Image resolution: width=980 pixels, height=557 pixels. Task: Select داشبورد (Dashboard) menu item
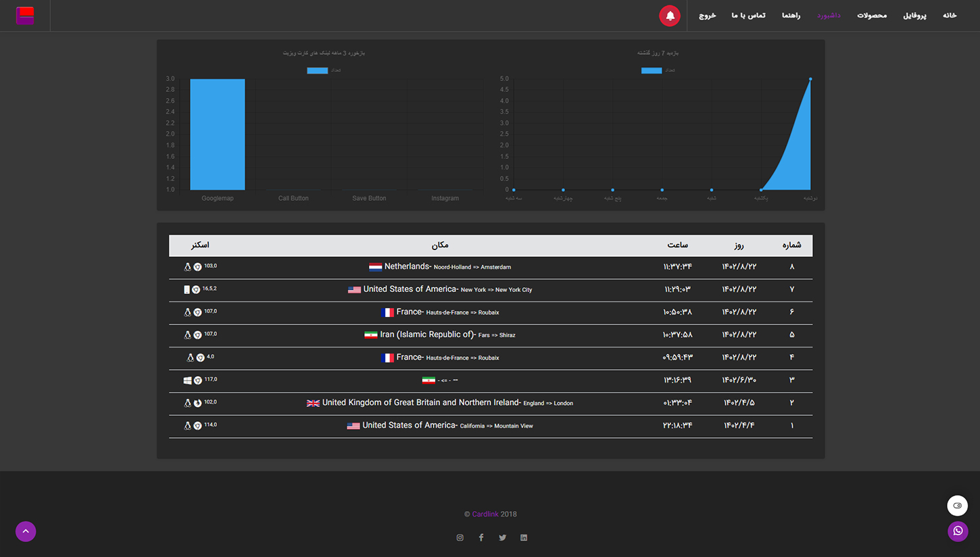pos(829,16)
